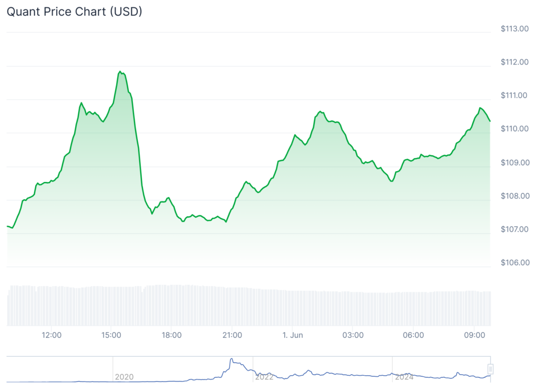Click the 06:00 time axis label
This screenshot has height=392, width=538.
pyautogui.click(x=413, y=335)
